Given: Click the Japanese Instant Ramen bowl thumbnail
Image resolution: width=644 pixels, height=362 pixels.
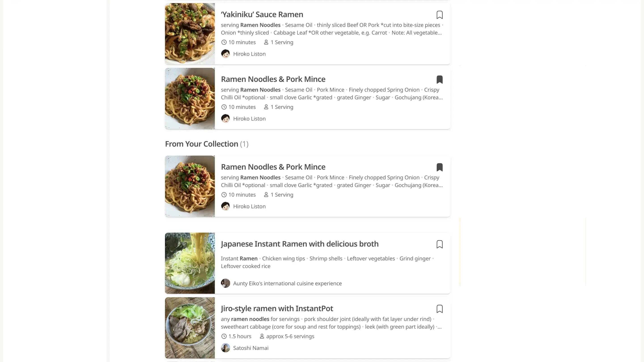Looking at the screenshot, I should (190, 263).
